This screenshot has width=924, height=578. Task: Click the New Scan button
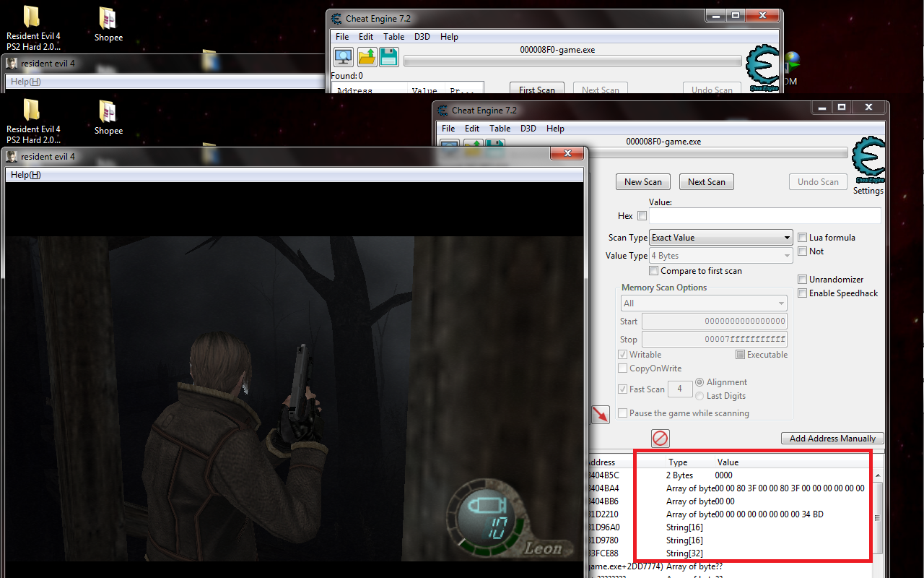point(643,182)
